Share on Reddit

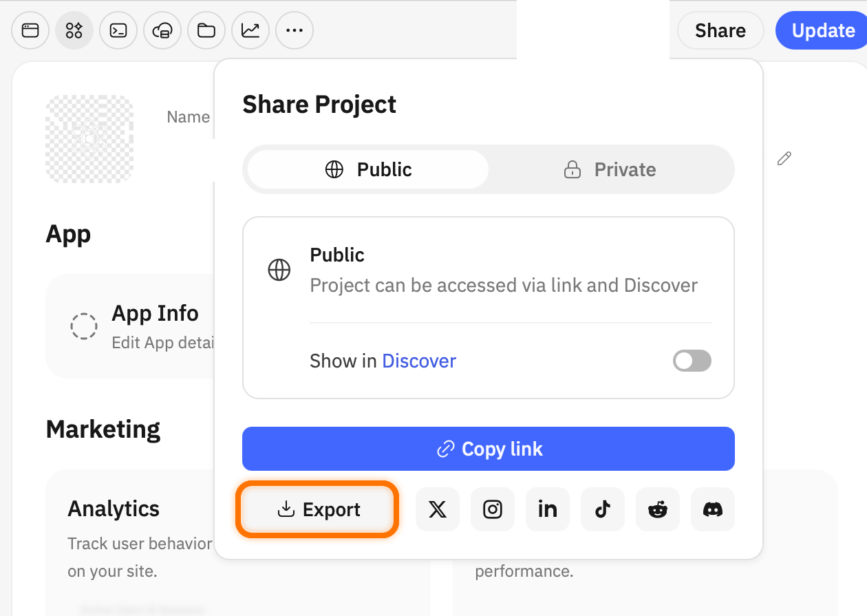(x=658, y=509)
